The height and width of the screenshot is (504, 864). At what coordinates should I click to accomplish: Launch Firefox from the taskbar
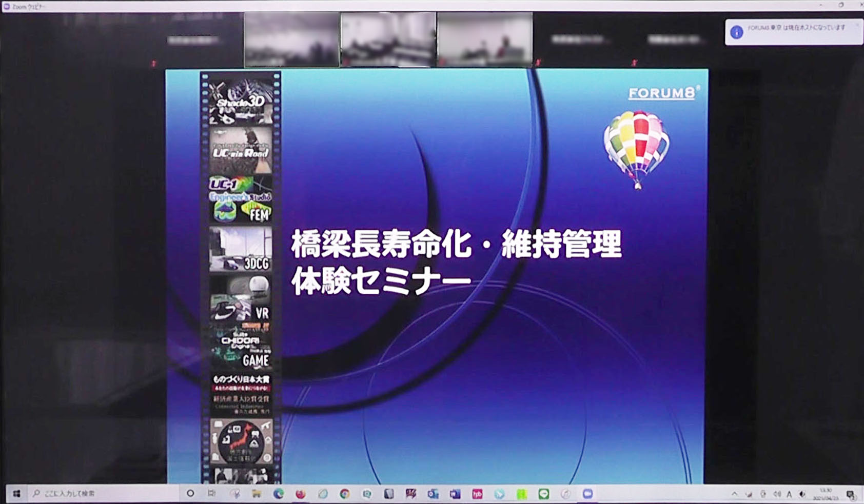click(301, 493)
